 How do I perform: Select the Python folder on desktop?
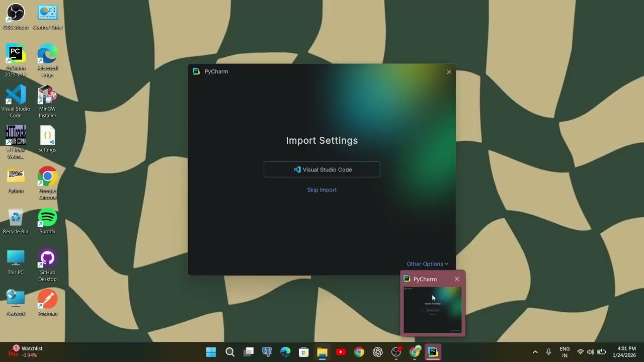point(16,180)
